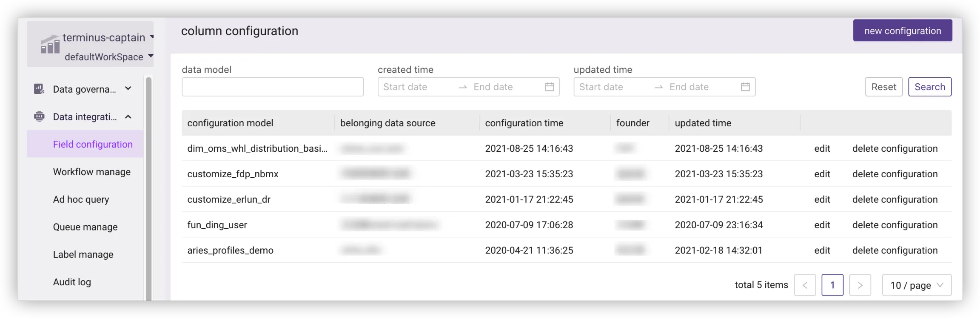
Task: Click the Data governance sidebar icon
Action: point(39,89)
